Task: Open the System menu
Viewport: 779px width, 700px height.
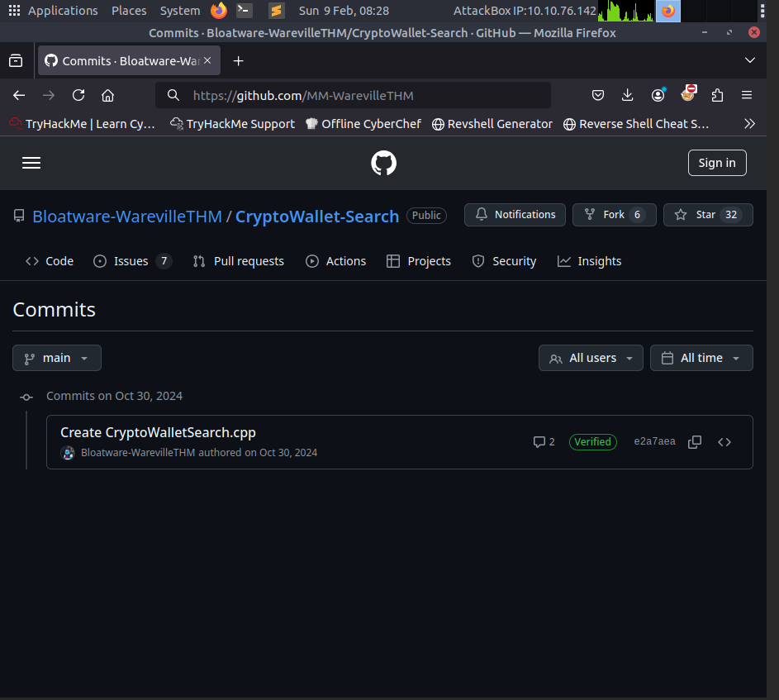Action: pyautogui.click(x=180, y=11)
